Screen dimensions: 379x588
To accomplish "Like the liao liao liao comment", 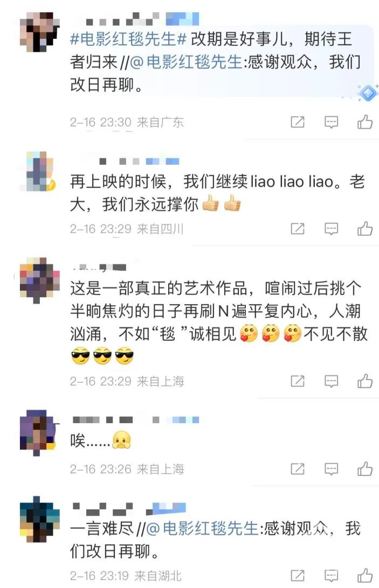I will (365, 228).
